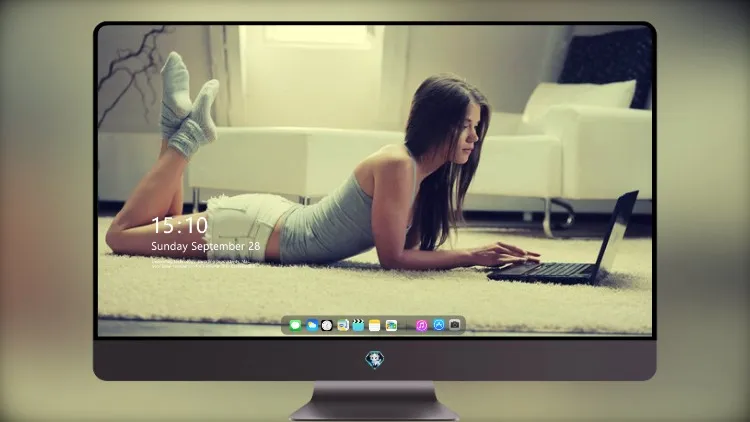Launch the Weather app from the dock
Screen dimensions: 750x422
[312, 325]
